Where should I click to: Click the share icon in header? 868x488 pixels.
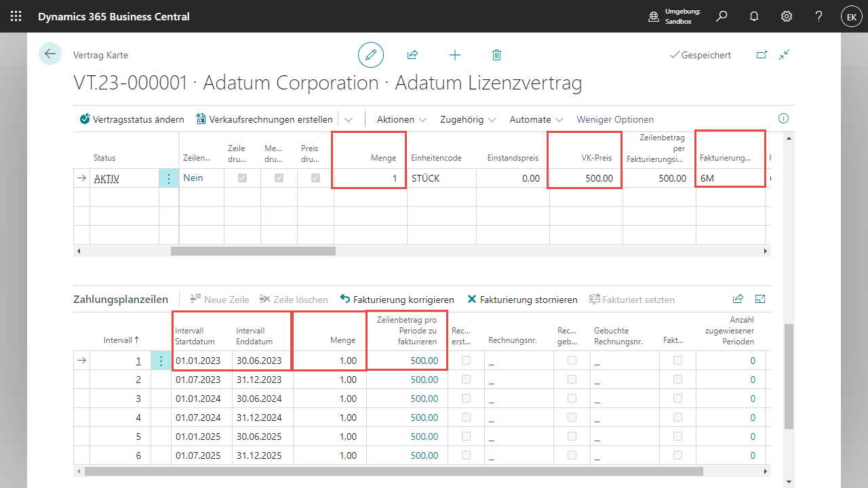click(412, 55)
